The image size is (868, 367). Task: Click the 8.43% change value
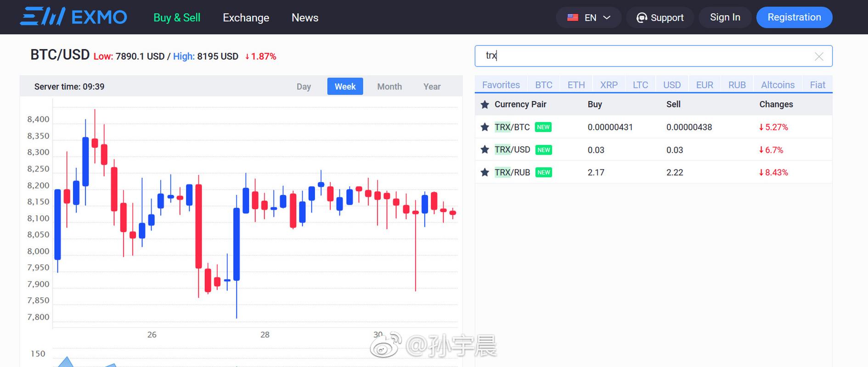click(773, 172)
